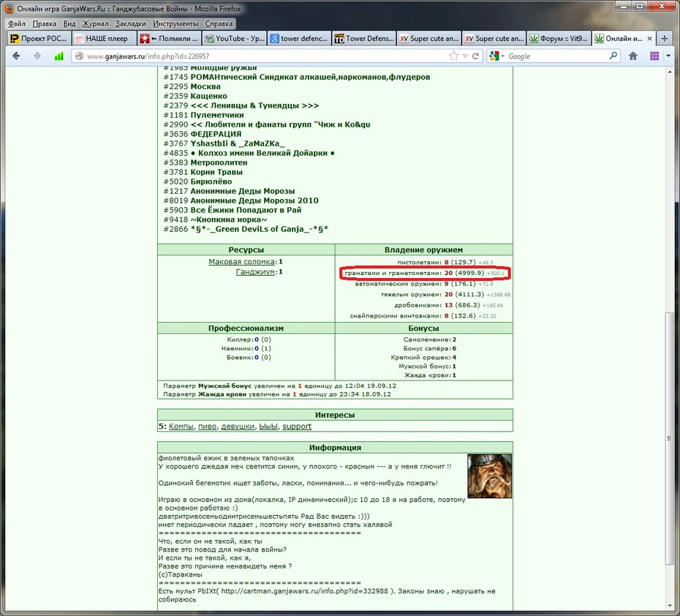Bookmark this page with the star icon
Viewport: 680px width, 616px height.
[453, 56]
